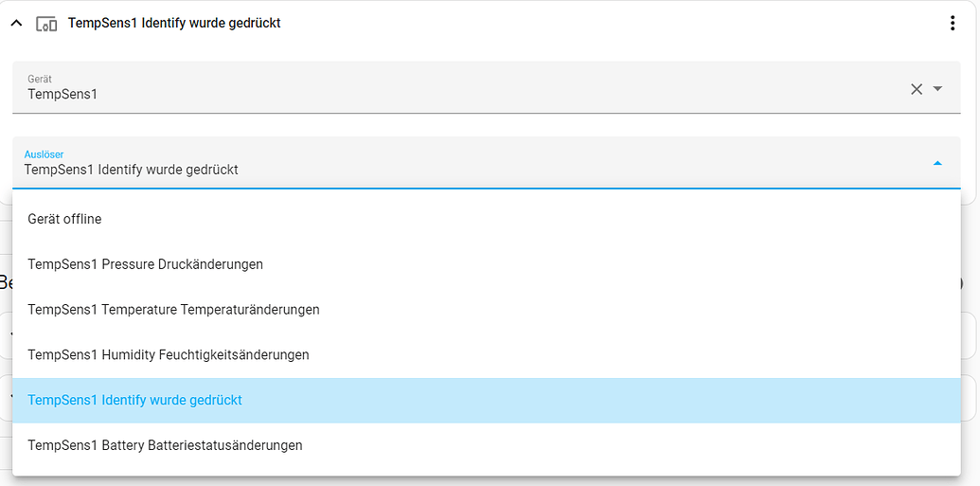
Task: Pick 'TempSens1 Temperature Temperaturänderungen' option
Action: [173, 310]
